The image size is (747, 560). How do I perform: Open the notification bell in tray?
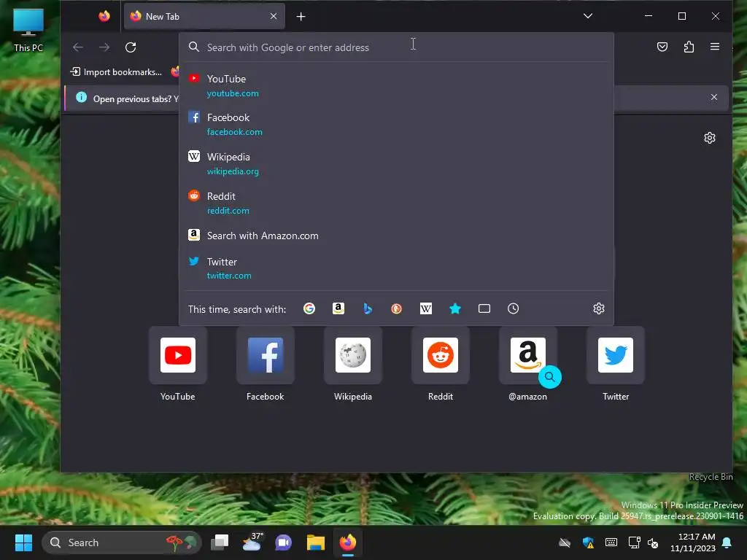(x=727, y=542)
